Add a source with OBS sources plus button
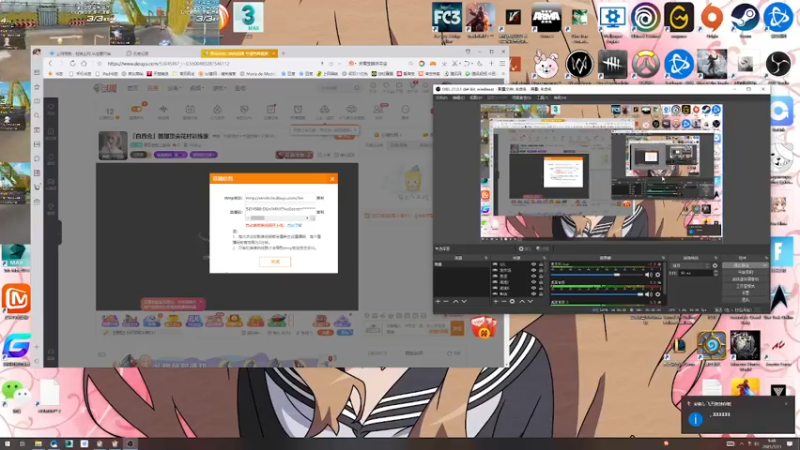Screen dimensions: 800x450 (x=495, y=302)
